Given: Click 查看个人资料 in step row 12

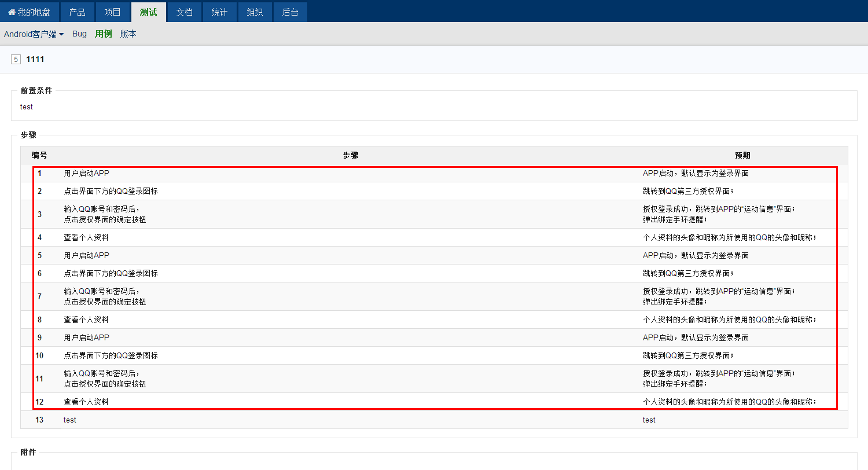Looking at the screenshot, I should coord(86,402).
